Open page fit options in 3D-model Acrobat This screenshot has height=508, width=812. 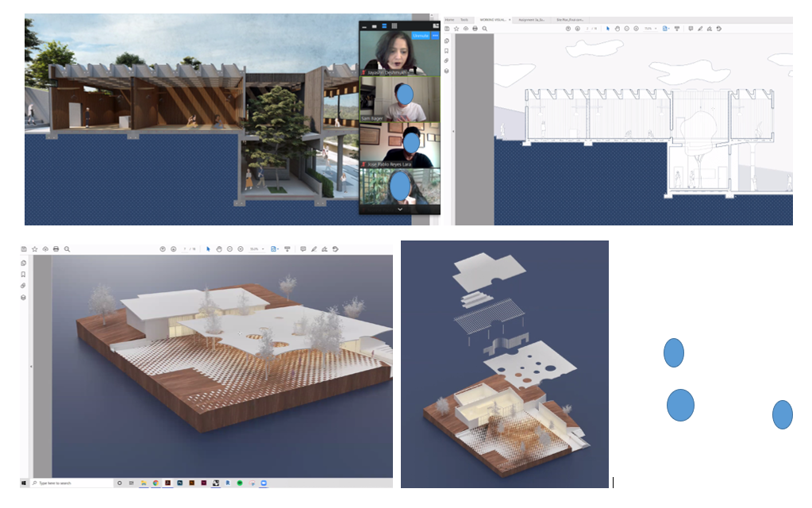pyautogui.click(x=275, y=249)
